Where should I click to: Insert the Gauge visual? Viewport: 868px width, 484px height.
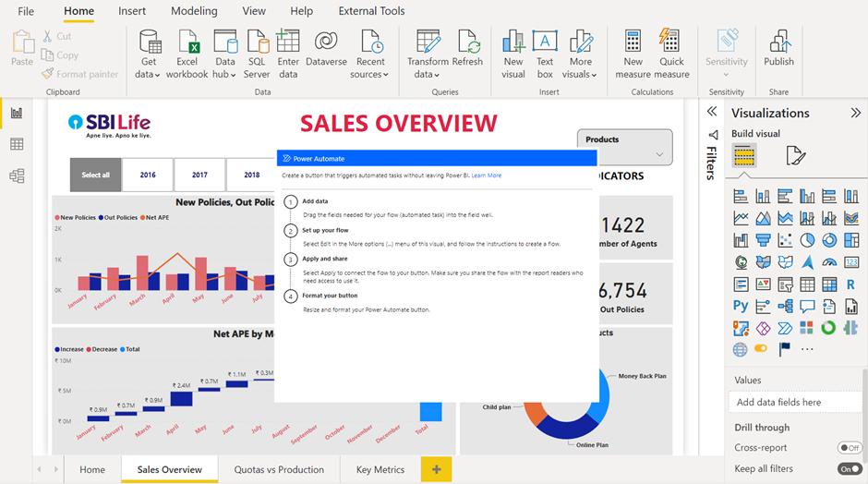[x=829, y=262]
